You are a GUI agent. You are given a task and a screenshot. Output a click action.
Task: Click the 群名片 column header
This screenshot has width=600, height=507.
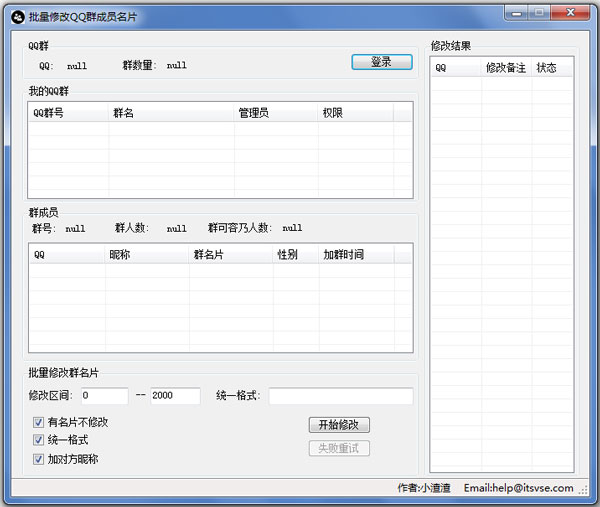[x=230, y=255]
